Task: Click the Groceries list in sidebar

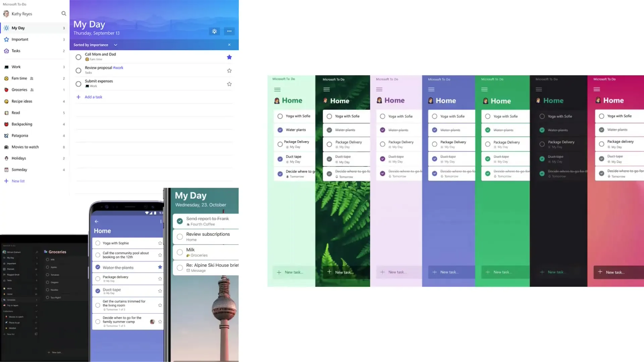Action: (x=19, y=89)
